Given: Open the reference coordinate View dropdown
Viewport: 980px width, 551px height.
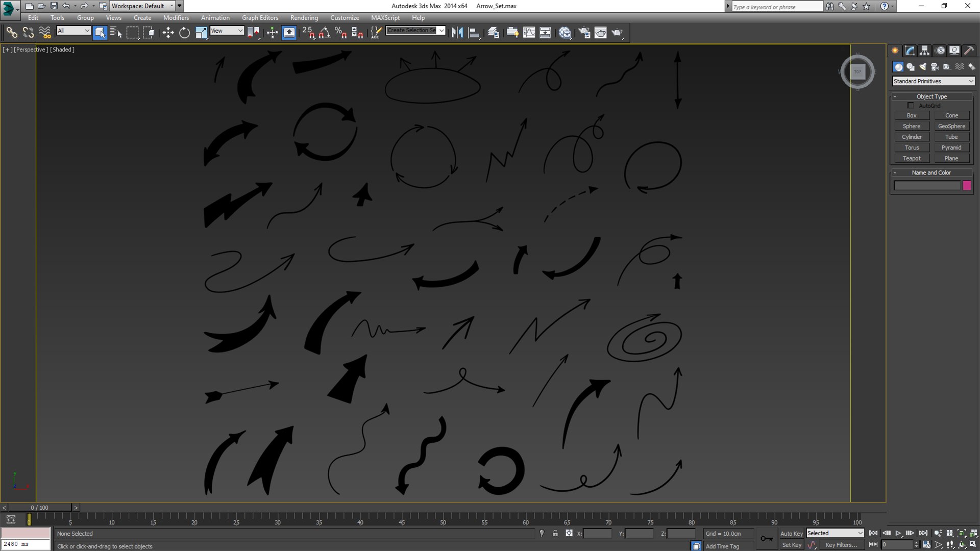Looking at the screenshot, I should coord(227,31).
